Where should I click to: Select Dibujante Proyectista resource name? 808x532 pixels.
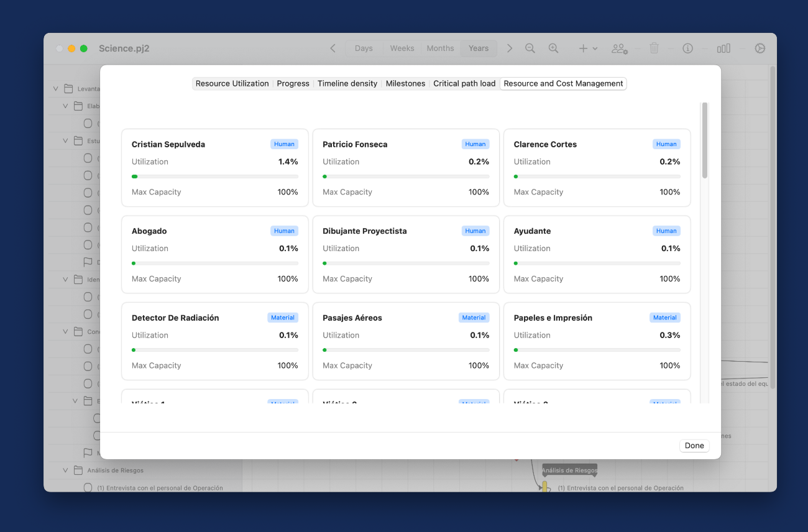coord(365,231)
